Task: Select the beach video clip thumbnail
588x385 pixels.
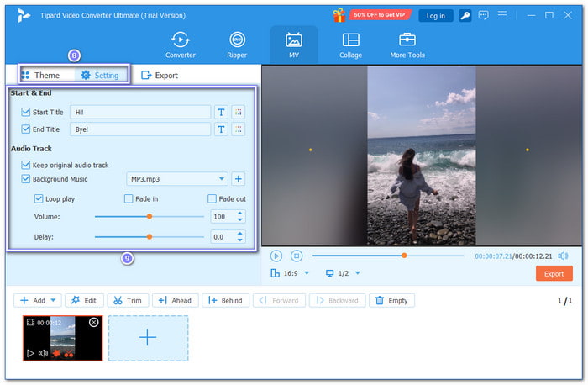Action: (63, 338)
